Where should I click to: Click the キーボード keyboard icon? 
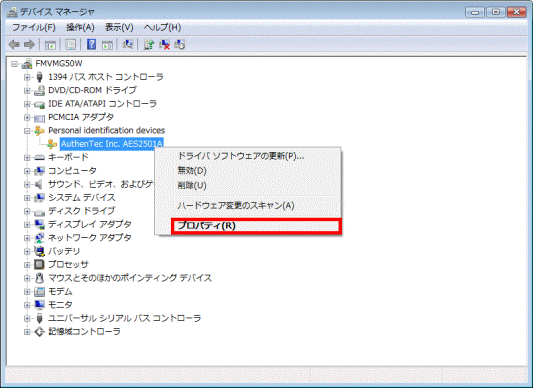click(39, 157)
